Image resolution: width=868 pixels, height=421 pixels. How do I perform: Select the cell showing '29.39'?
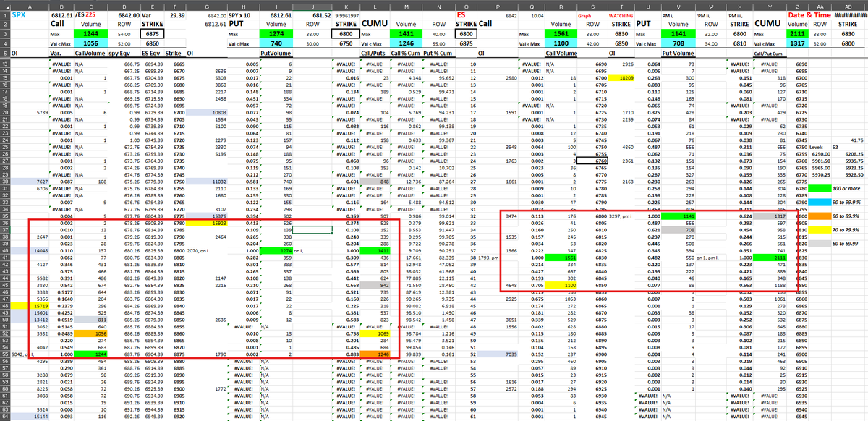point(176,14)
